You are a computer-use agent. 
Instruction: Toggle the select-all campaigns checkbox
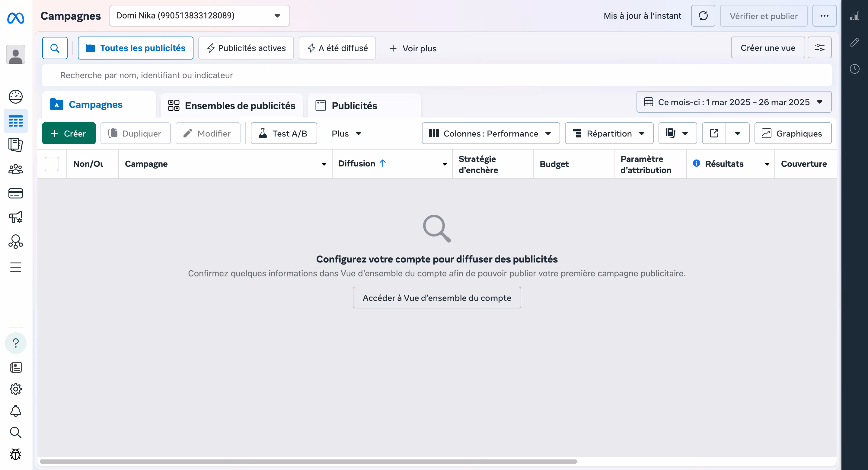point(52,164)
